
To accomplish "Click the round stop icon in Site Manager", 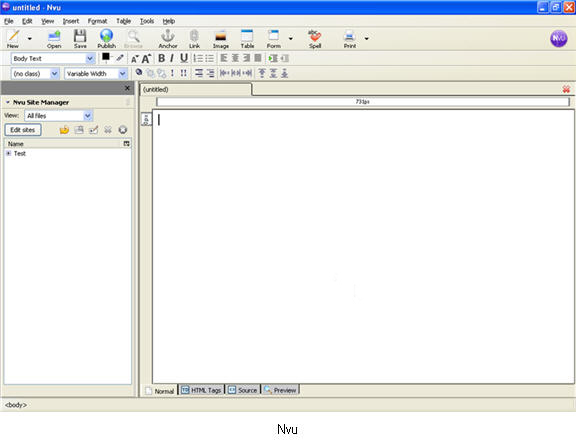I will coord(123,130).
